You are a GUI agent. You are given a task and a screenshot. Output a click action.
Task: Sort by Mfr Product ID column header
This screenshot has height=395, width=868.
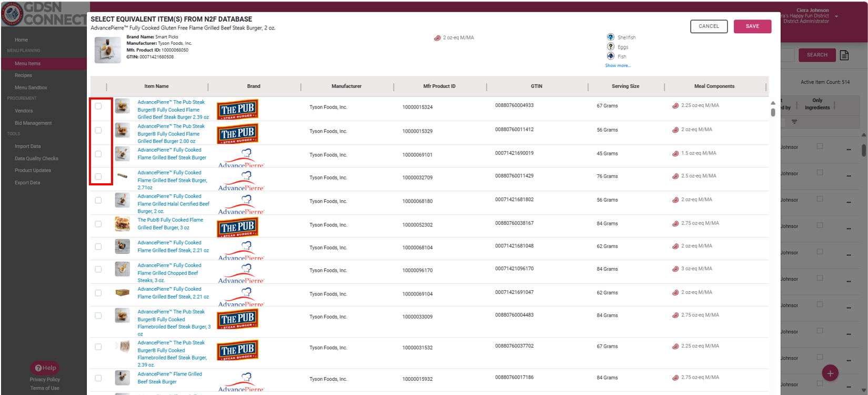(439, 86)
